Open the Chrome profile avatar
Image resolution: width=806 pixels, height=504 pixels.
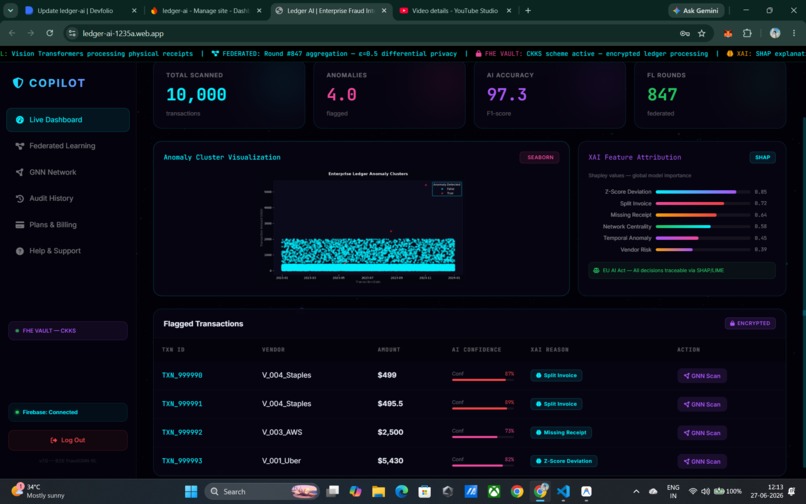775,33
